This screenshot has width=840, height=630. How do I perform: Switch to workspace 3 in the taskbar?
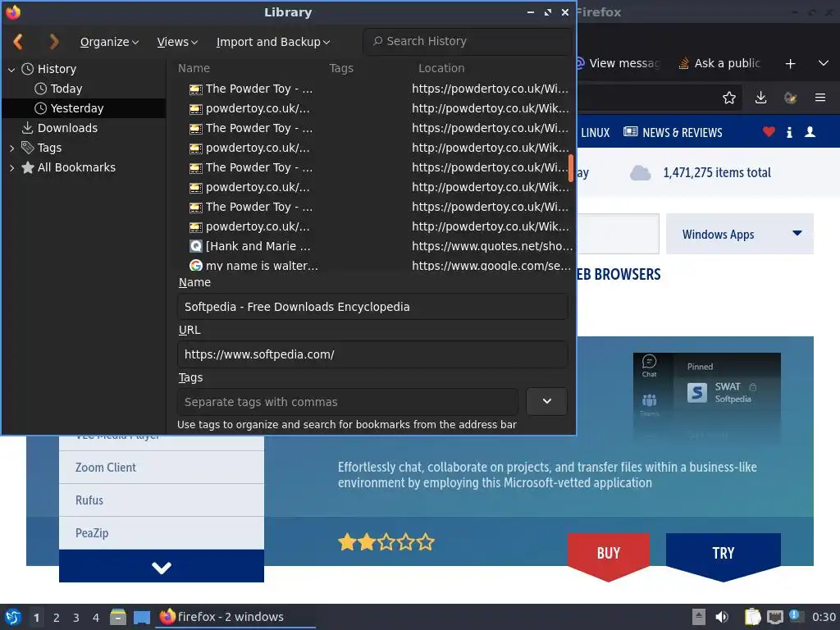tap(76, 617)
